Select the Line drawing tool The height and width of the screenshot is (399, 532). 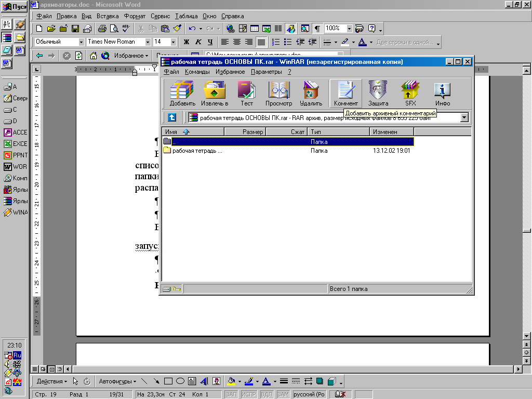pyautogui.click(x=144, y=381)
